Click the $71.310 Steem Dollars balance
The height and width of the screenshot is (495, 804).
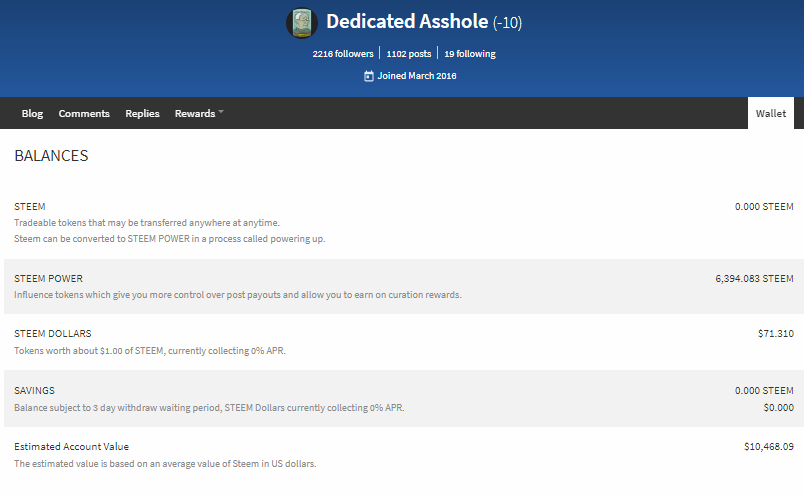775,334
